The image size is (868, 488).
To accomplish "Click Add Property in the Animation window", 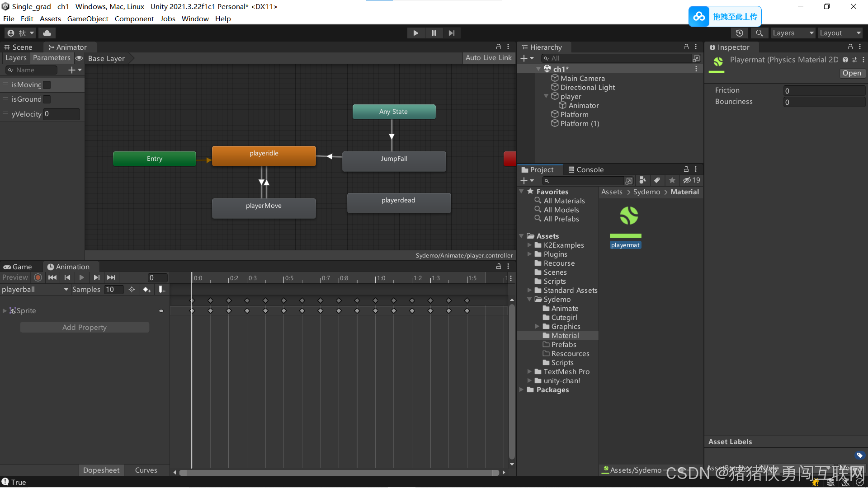I will (x=84, y=327).
